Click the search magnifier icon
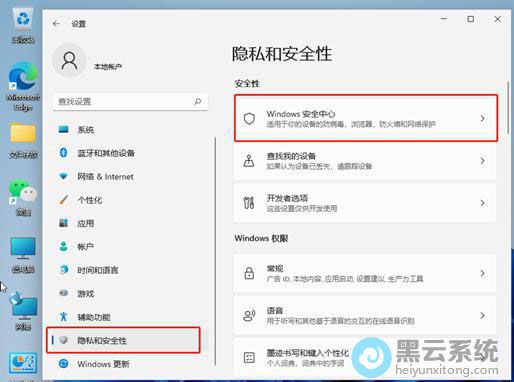The height and width of the screenshot is (382, 514). click(198, 101)
